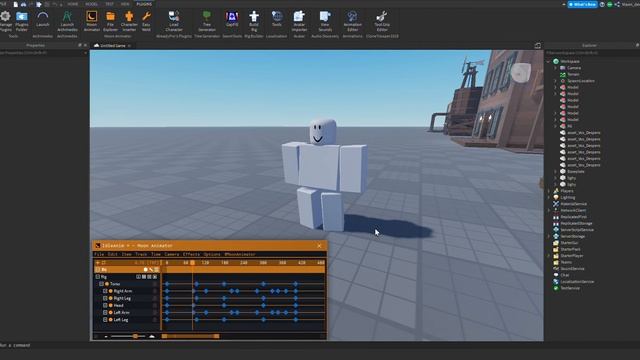The height and width of the screenshot is (360, 640).
Task: Toggle the checkbox of the Left Arm track
Action: tap(105, 312)
